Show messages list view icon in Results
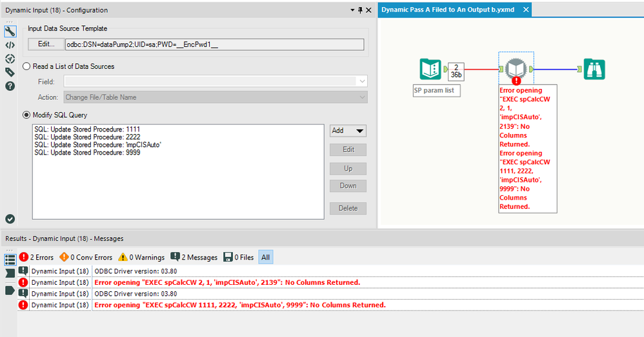Screen dimensions: 644x337 pos(10,260)
